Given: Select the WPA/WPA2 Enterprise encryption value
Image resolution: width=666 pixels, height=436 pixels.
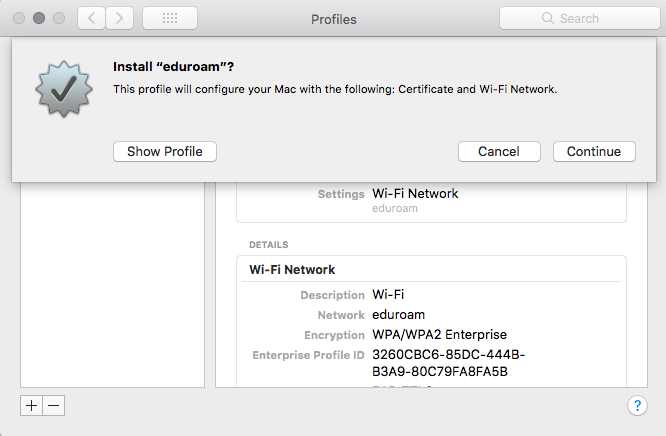Looking at the screenshot, I should pyautogui.click(x=439, y=334).
